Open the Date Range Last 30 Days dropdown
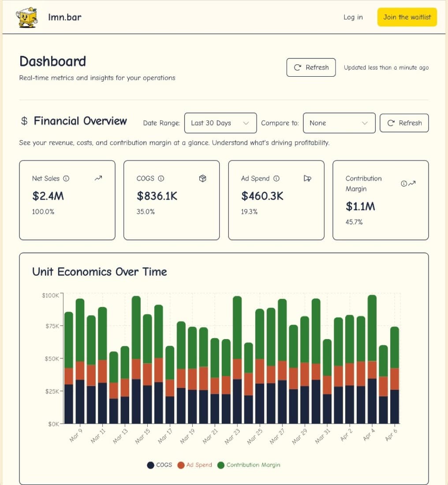This screenshot has height=485, width=448. (x=220, y=123)
